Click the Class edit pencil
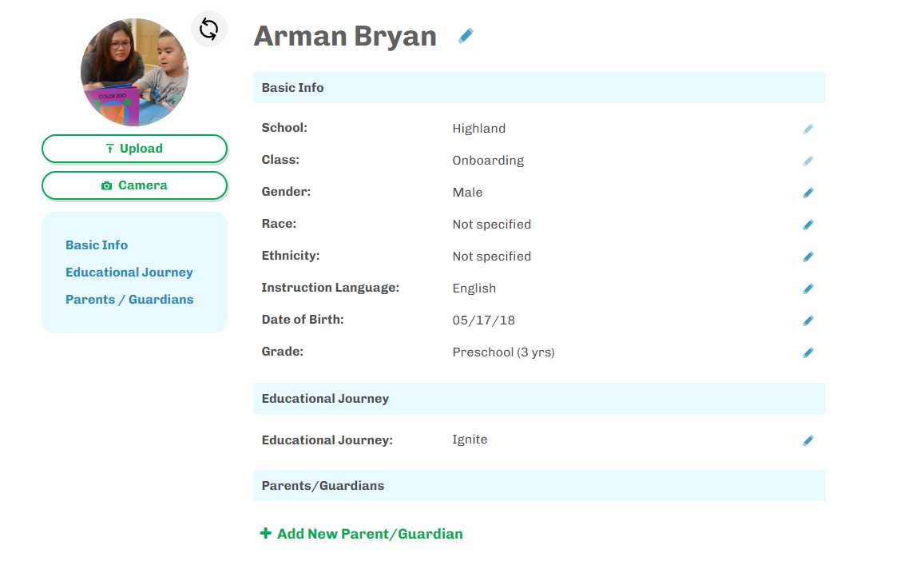 coord(808,161)
